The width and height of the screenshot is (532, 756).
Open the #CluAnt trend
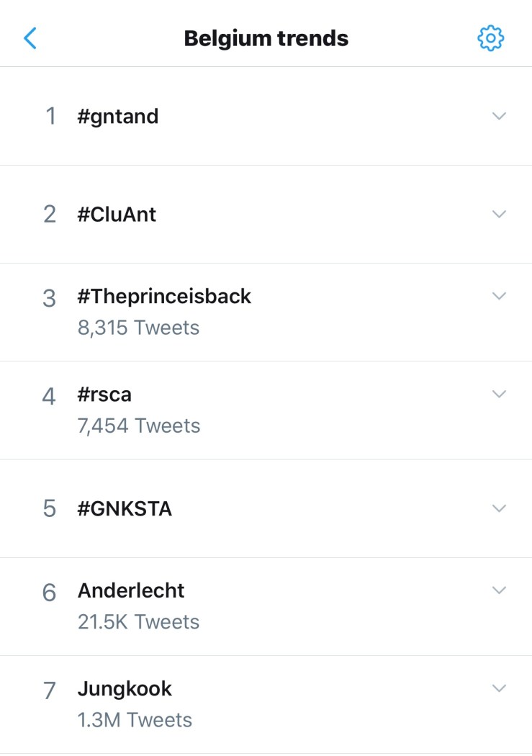pos(117,214)
